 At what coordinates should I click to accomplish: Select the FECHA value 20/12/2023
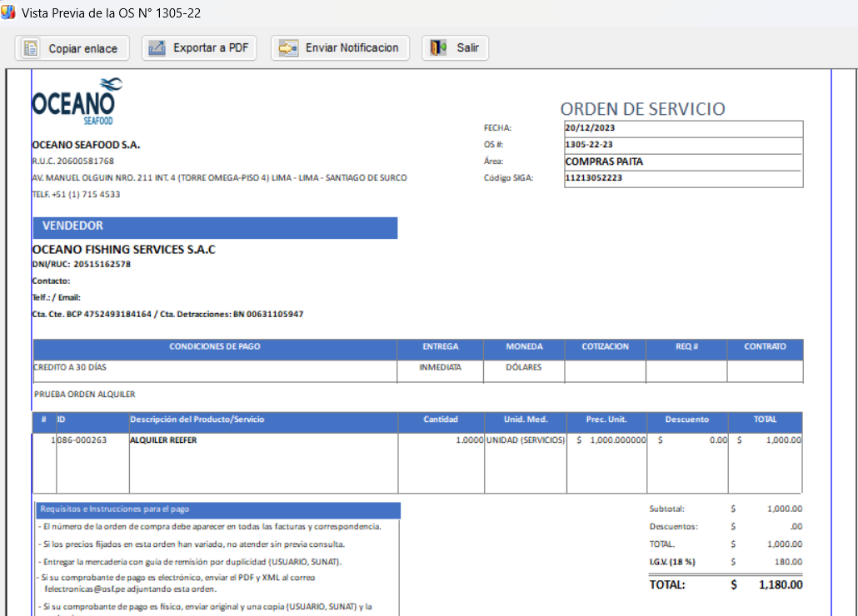click(590, 128)
